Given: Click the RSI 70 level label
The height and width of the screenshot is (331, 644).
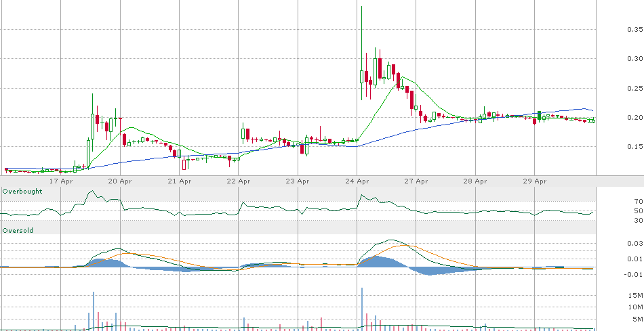Looking at the screenshot, I should (x=639, y=202).
